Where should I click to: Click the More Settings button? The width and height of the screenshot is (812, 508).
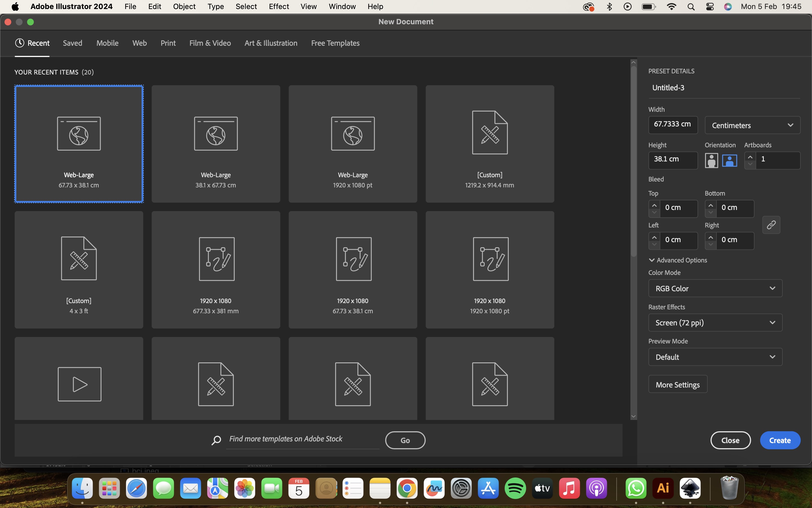pos(678,384)
